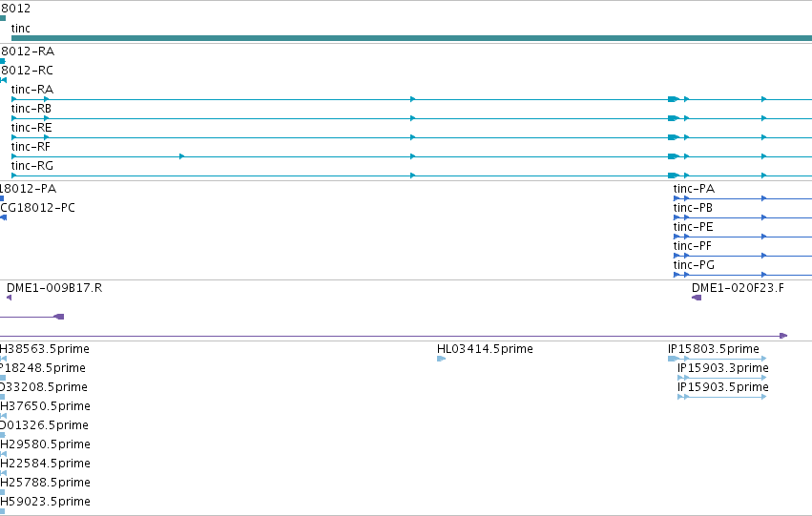Click the IP15903.3prime alignment glyph
The width and height of the screenshot is (812, 516).
click(x=722, y=378)
